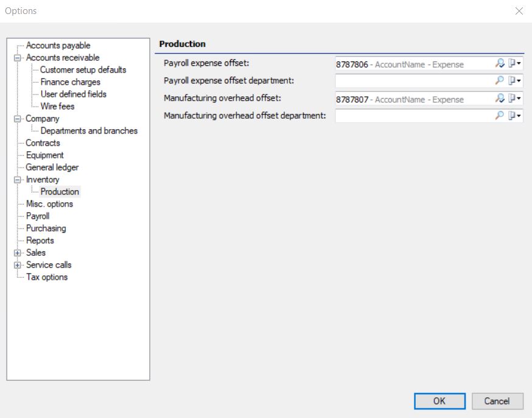532x418 pixels.
Task: Select Misc. options in tree
Action: [x=49, y=204]
